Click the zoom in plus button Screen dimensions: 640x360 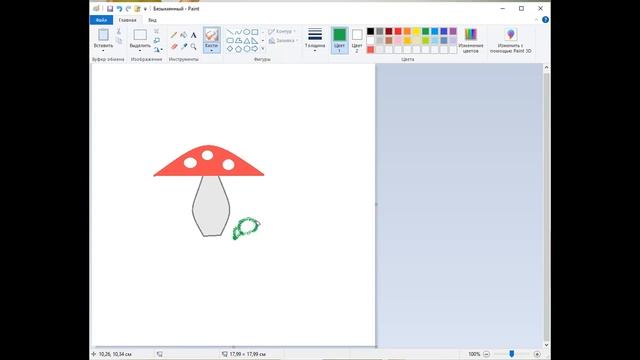tap(537, 354)
